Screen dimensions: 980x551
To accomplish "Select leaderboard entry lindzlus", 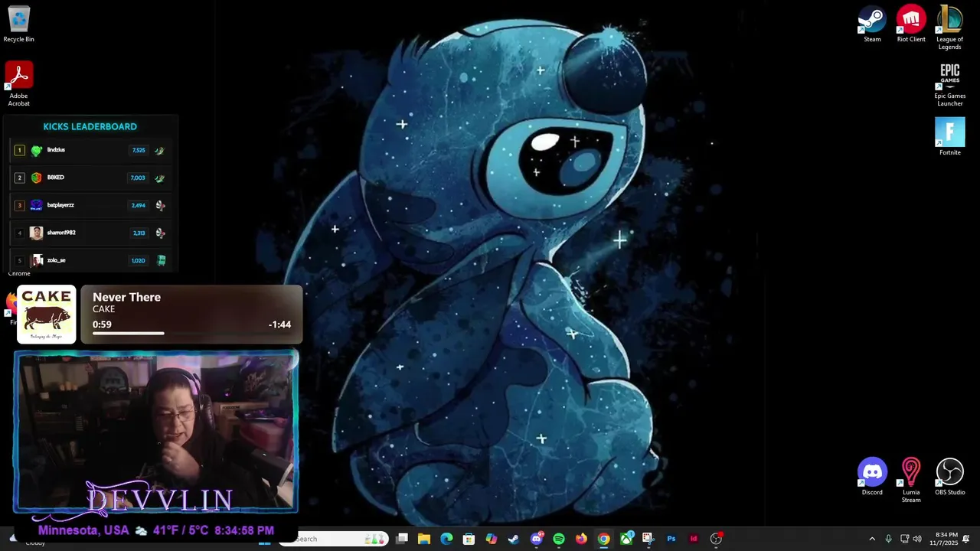I will point(90,150).
